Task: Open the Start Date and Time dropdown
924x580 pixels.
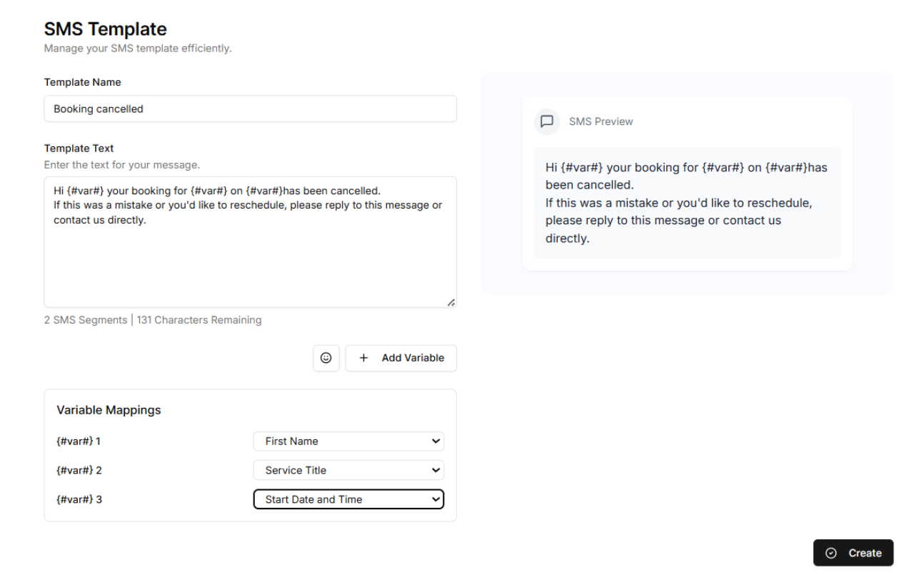Action: click(348, 499)
